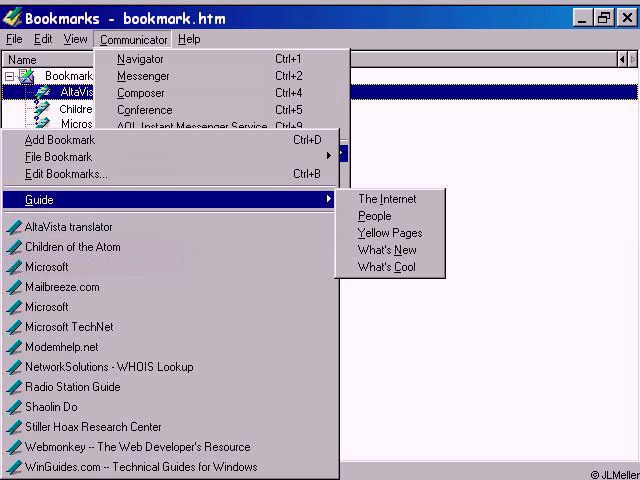Click the left column scroll arrow in header
This screenshot has height=480, width=640.
[x=622, y=60]
